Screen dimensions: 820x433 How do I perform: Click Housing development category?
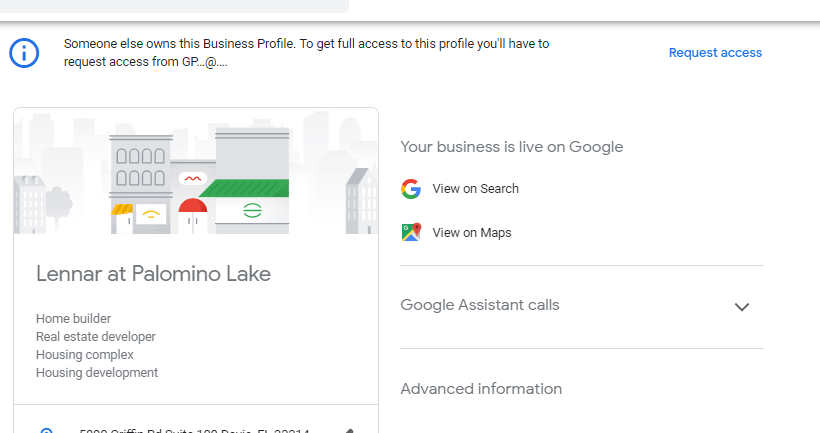click(97, 373)
